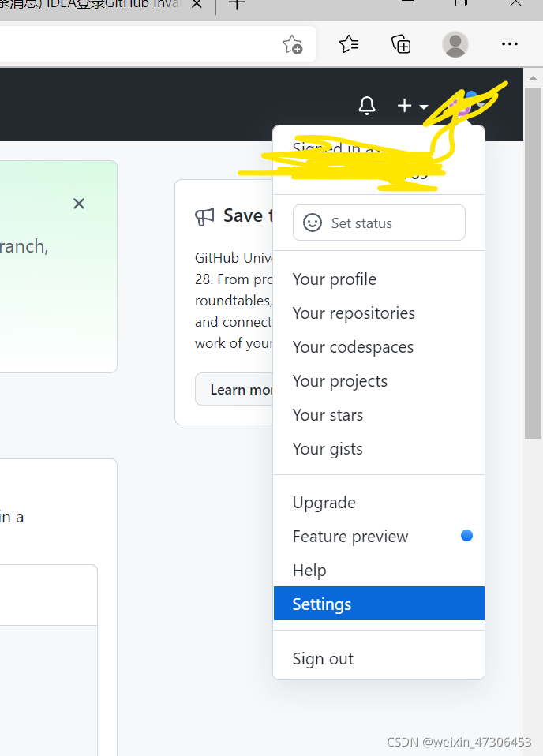Open the browser three-dots menu
Screen dimensions: 543x756
(509, 44)
